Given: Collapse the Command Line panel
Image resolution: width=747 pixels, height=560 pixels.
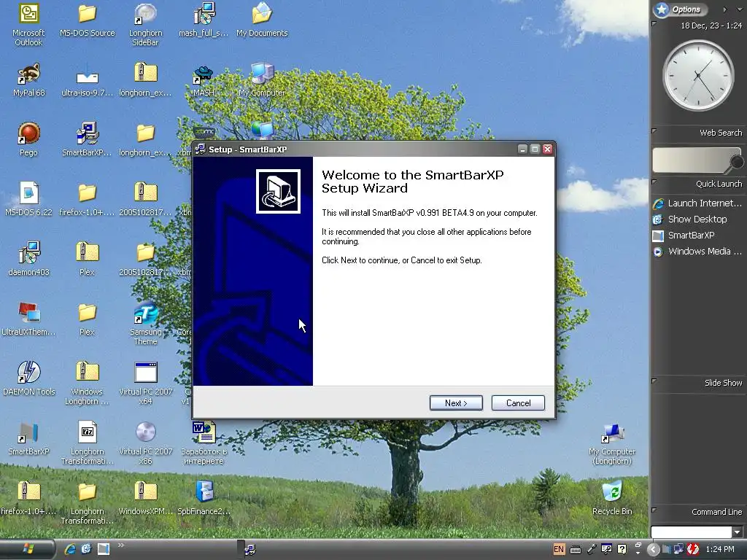Looking at the screenshot, I should [654, 510].
